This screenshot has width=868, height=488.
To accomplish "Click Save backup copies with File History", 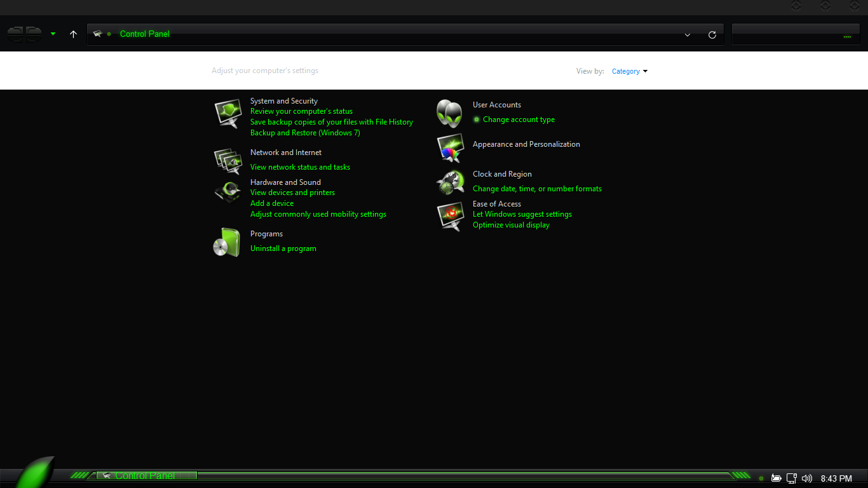I will (x=332, y=122).
